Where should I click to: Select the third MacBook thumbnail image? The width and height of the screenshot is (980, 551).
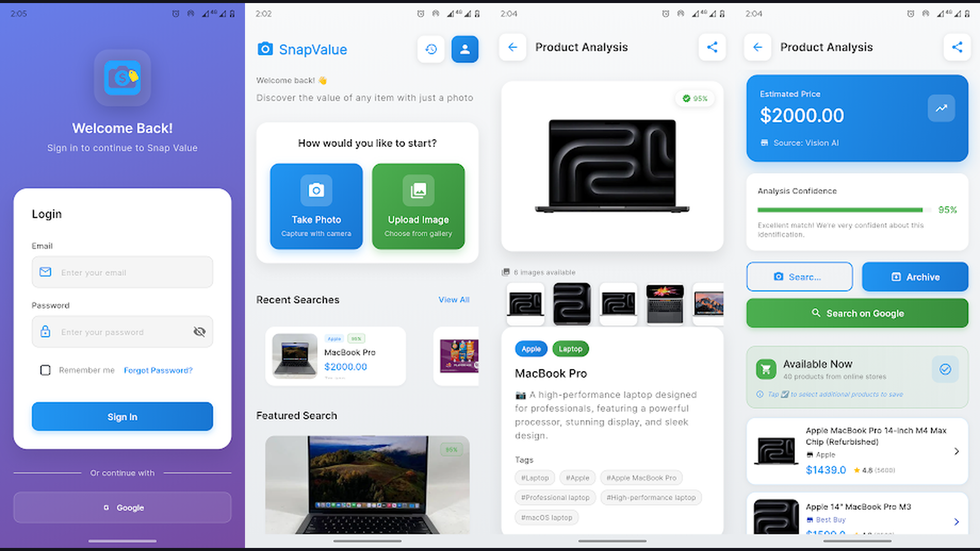coord(618,304)
